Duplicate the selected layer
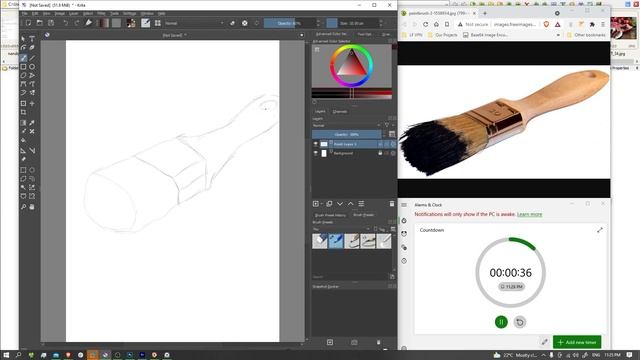640x360 pixels. point(329,204)
